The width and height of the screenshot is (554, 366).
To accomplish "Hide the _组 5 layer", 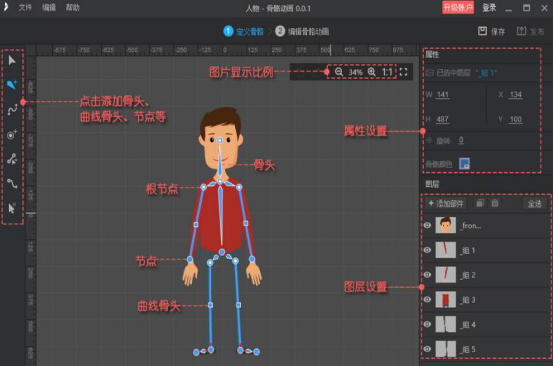I will pyautogui.click(x=428, y=349).
